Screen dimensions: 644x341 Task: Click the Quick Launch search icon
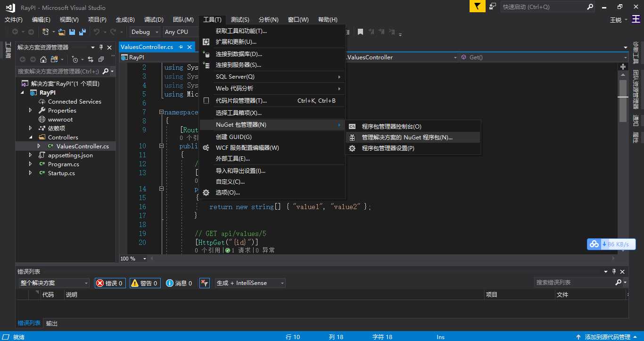click(590, 7)
